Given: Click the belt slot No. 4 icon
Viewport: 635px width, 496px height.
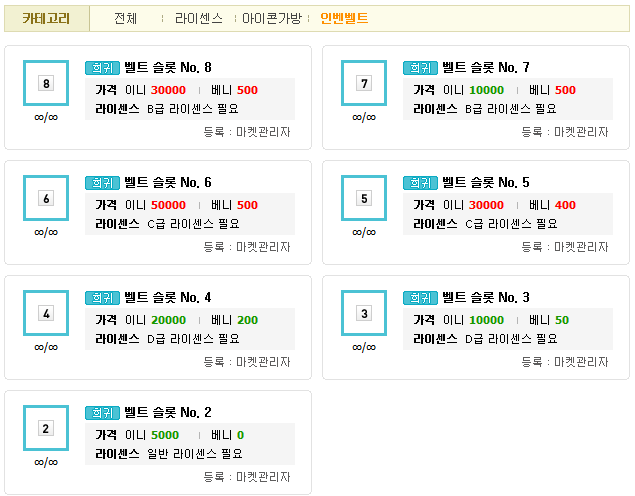Looking at the screenshot, I should click(46, 313).
